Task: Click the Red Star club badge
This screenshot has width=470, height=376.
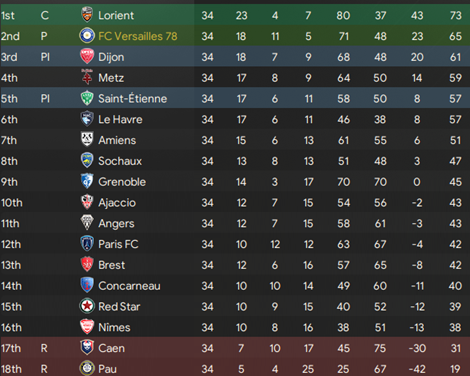Action: 87,306
